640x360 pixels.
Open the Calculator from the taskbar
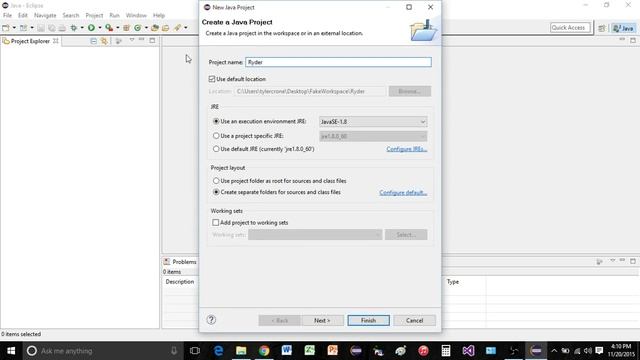point(446,351)
